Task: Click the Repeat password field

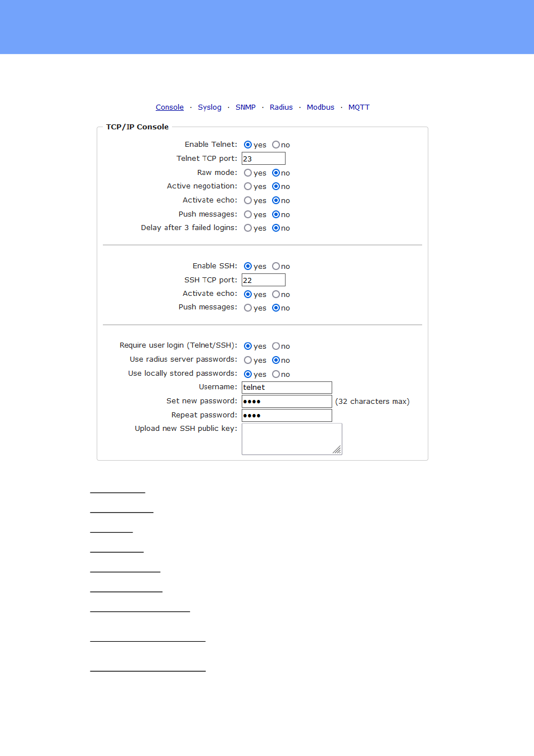Action: (287, 415)
